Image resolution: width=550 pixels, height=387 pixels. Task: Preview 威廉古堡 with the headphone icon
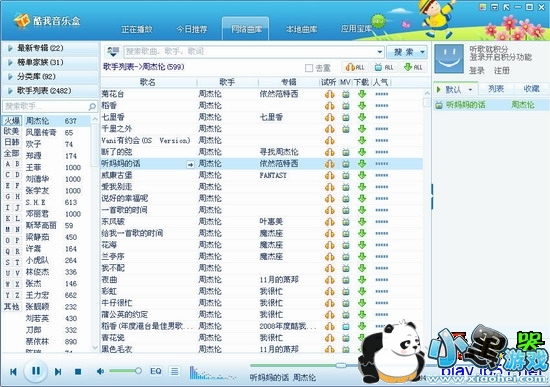[329, 175]
